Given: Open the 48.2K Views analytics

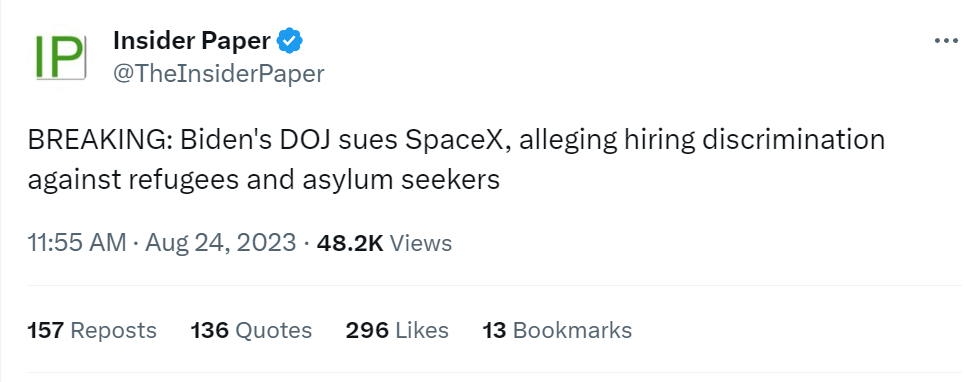Looking at the screenshot, I should 384,243.
